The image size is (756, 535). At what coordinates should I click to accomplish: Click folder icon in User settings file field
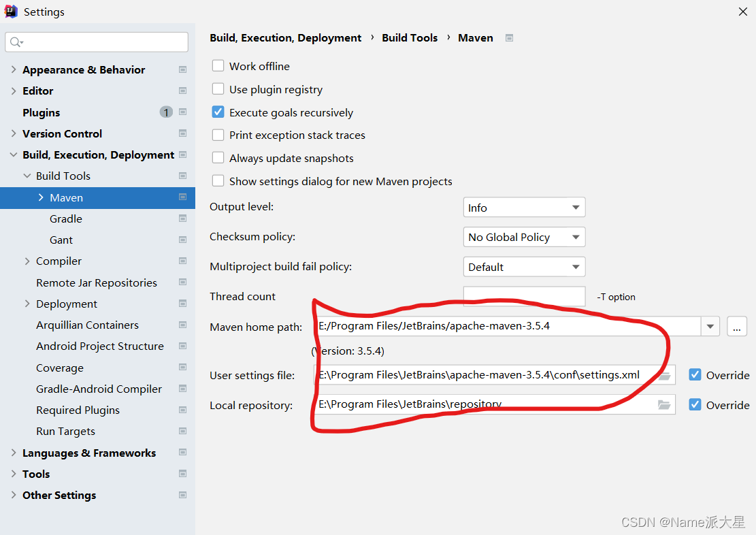click(664, 375)
